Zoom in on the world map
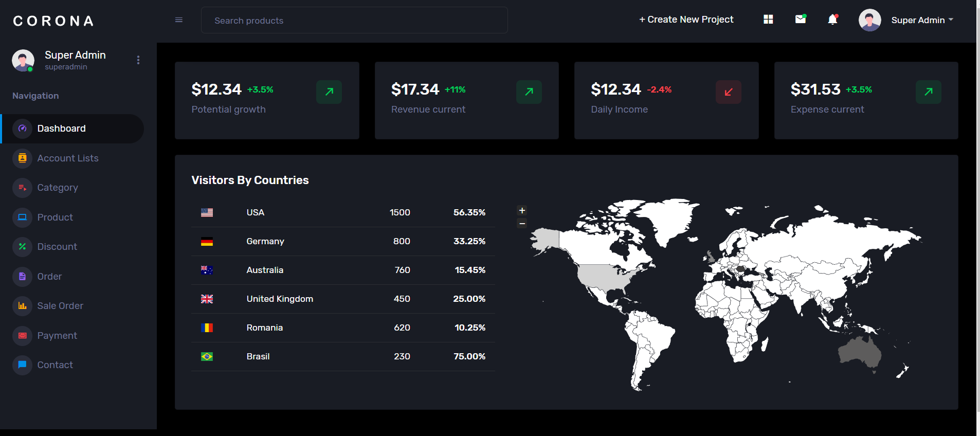 (x=522, y=211)
